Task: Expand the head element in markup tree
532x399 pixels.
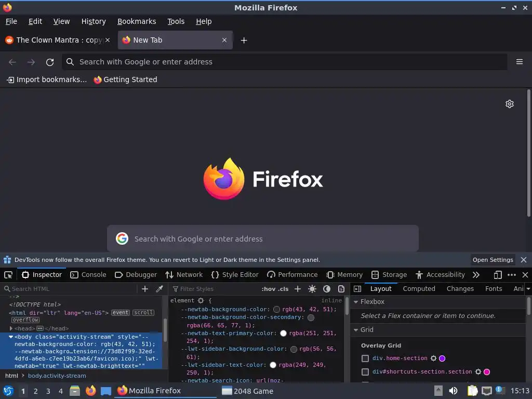Action: [11, 328]
